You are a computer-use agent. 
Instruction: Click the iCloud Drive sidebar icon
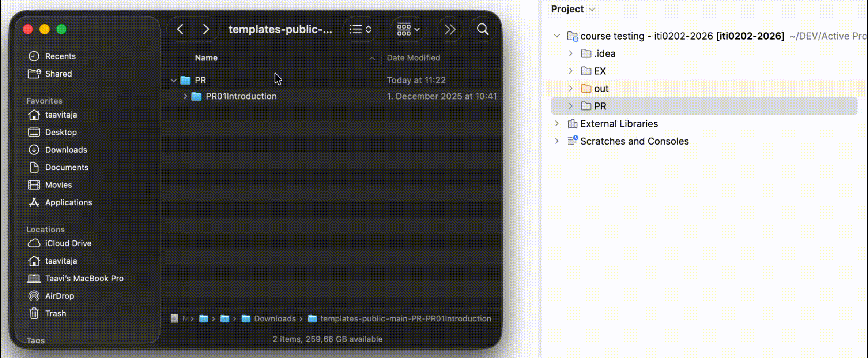(x=34, y=243)
